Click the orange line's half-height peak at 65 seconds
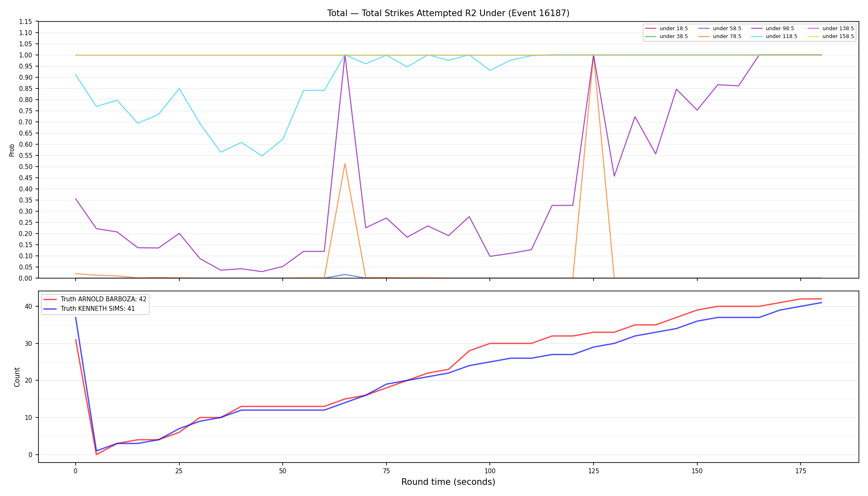Viewport: 868px width, 496px height. tap(345, 164)
